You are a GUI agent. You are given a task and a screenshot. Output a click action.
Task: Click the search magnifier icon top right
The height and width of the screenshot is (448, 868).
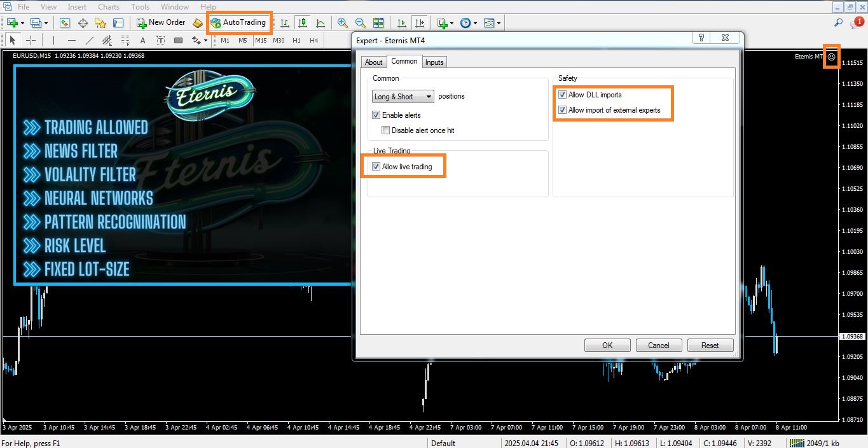(838, 23)
